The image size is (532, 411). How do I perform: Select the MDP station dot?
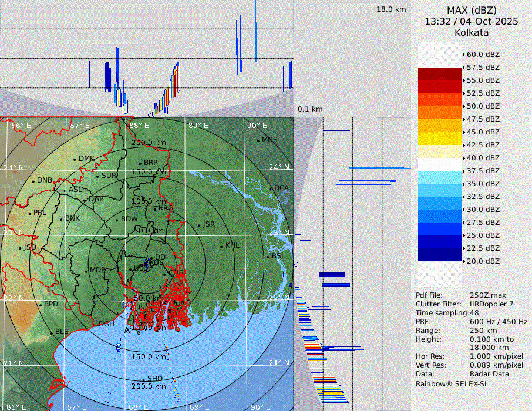click(x=86, y=271)
